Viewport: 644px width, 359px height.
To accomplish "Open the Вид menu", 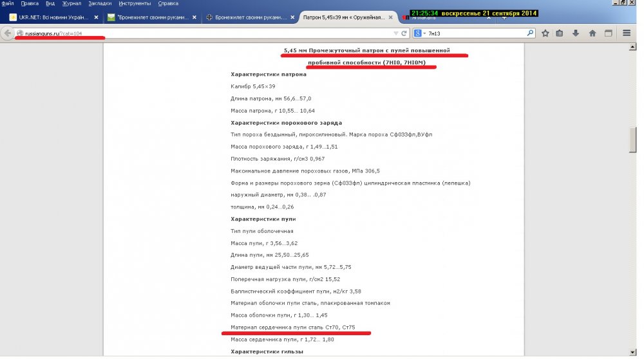I will [50, 3].
